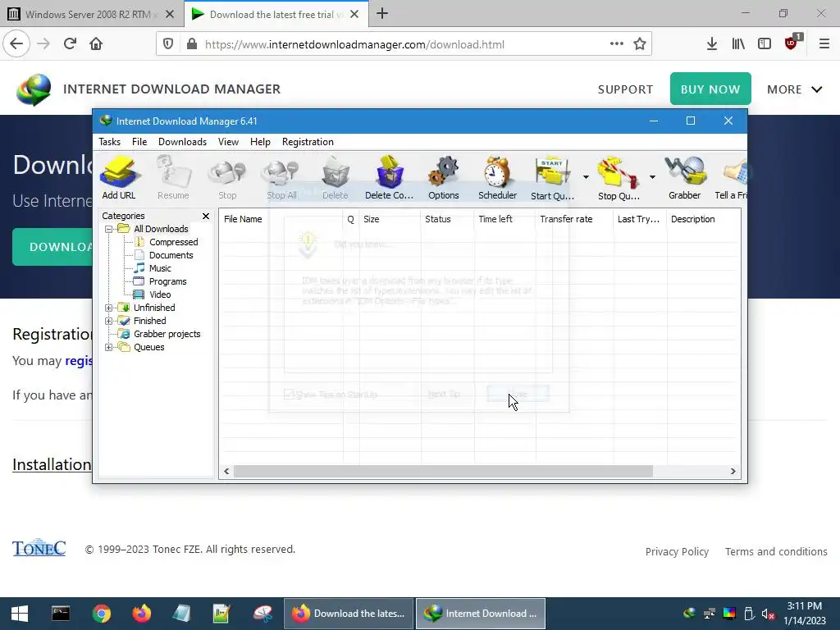Click the Add URL toolbar icon
Viewport: 840px width, 630px height.
[119, 178]
